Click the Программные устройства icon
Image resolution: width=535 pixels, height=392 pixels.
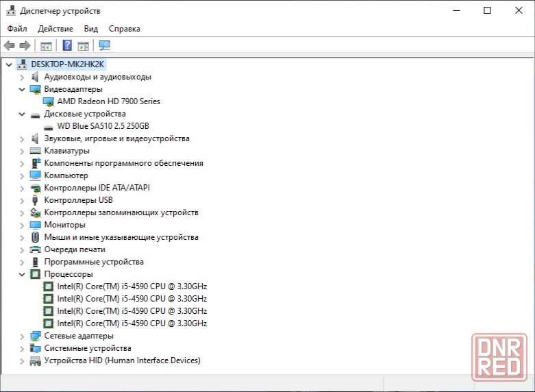(x=35, y=262)
